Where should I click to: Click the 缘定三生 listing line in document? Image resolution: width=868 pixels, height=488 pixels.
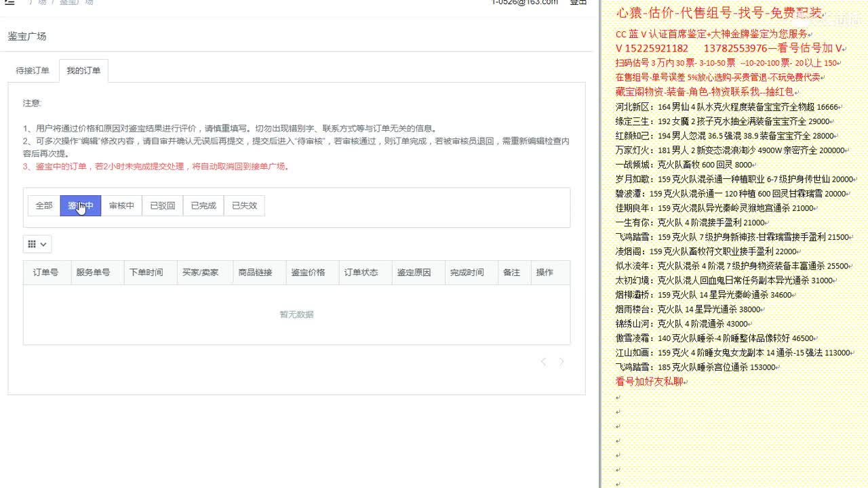[725, 121]
